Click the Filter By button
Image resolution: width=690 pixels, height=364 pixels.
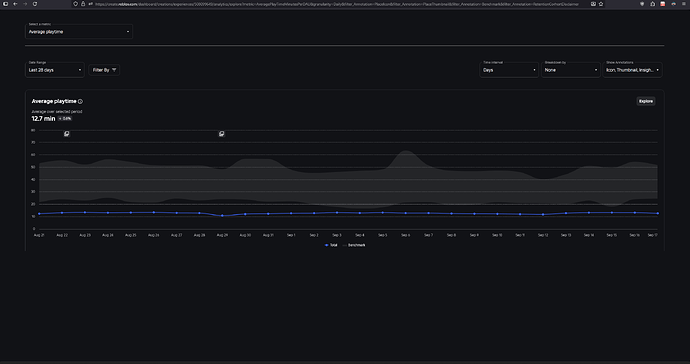(104, 70)
